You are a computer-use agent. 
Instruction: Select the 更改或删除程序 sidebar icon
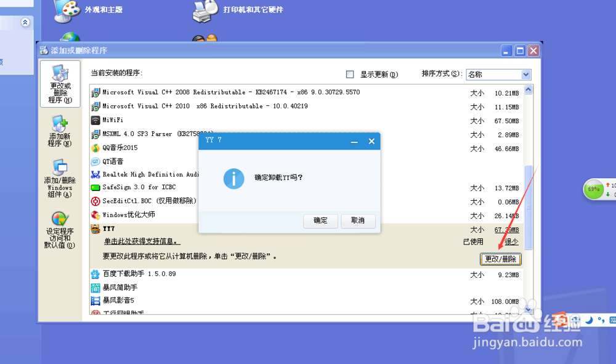pos(60,84)
